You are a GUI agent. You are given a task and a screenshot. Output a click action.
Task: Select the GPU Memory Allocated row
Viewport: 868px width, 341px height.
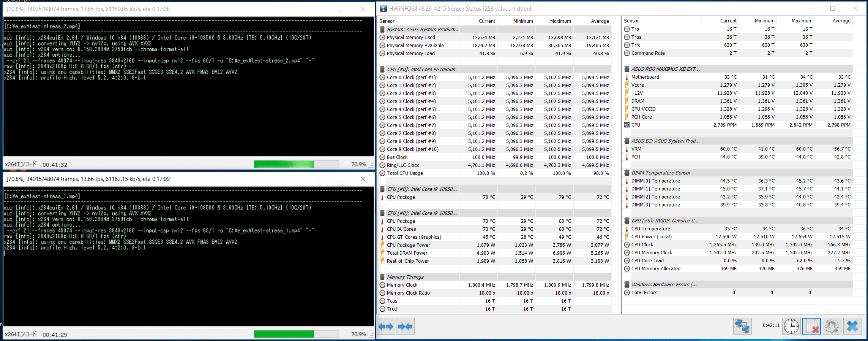(739, 269)
